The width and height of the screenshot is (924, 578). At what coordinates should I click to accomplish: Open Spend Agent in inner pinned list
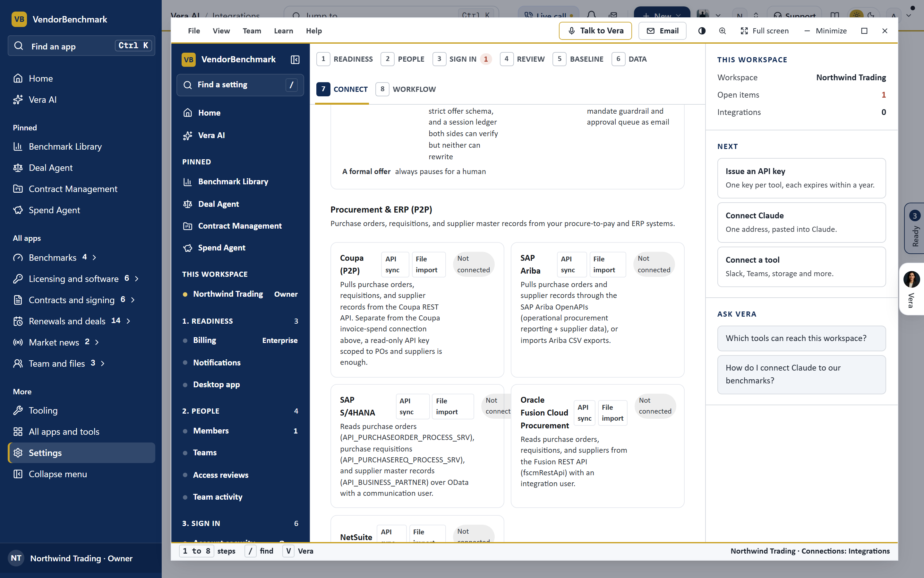coord(221,248)
